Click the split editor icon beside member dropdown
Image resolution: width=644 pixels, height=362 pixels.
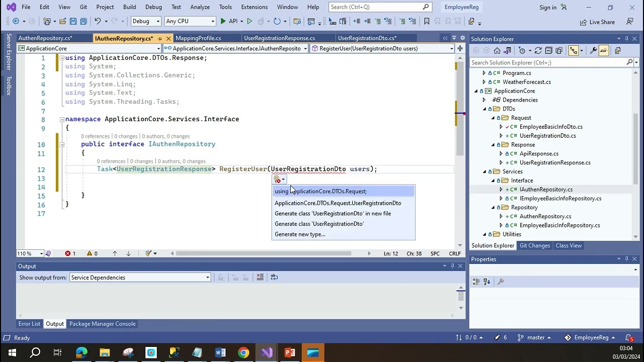pyautogui.click(x=460, y=48)
